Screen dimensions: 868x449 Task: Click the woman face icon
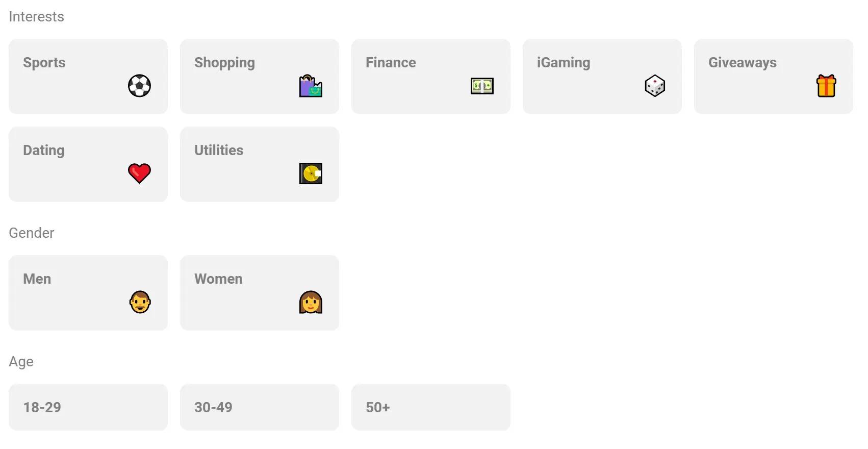(311, 302)
